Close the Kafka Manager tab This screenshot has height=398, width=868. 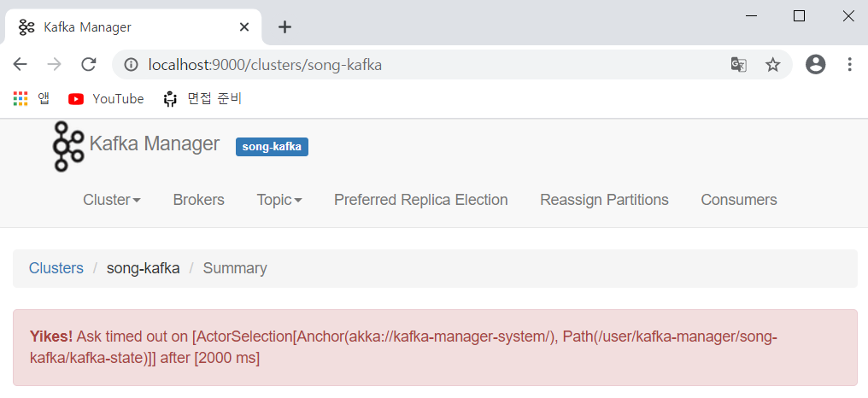(x=244, y=27)
